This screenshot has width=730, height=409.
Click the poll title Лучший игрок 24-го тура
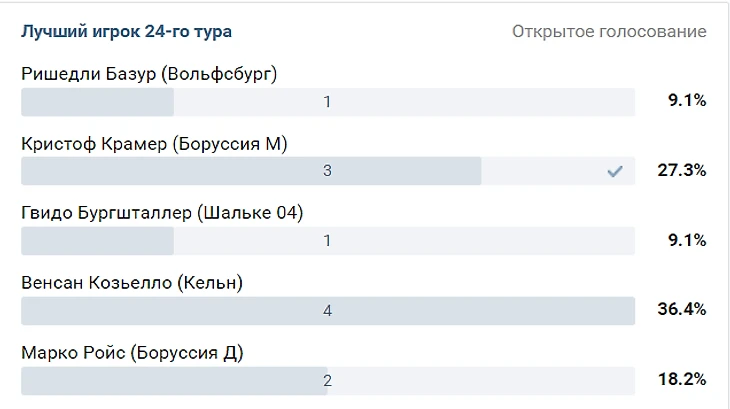click(x=126, y=32)
